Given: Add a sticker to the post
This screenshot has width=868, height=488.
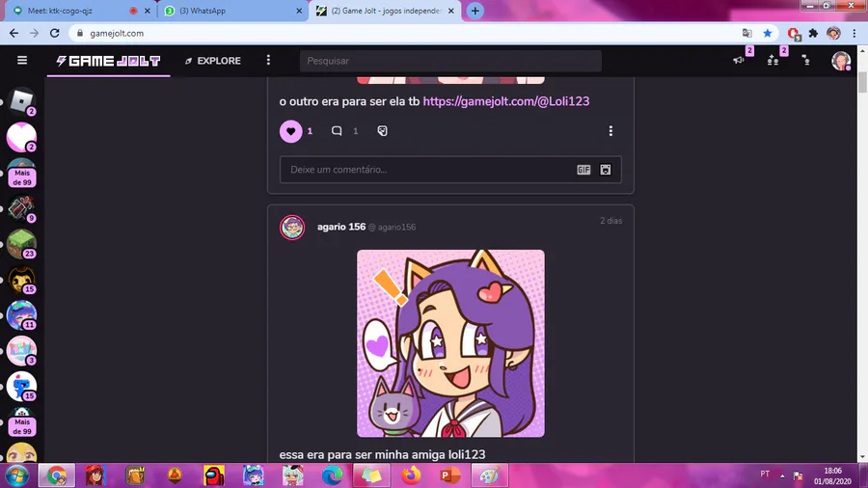Looking at the screenshot, I should tap(382, 131).
